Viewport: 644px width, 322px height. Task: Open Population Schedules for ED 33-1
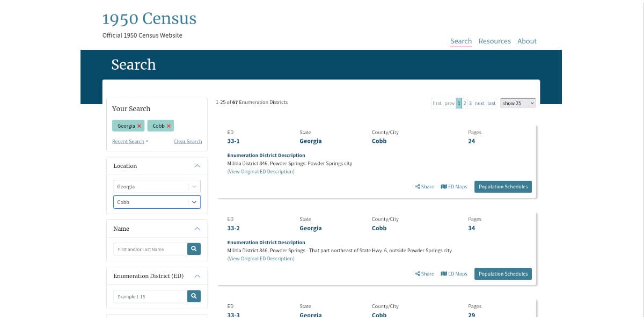pyautogui.click(x=503, y=187)
